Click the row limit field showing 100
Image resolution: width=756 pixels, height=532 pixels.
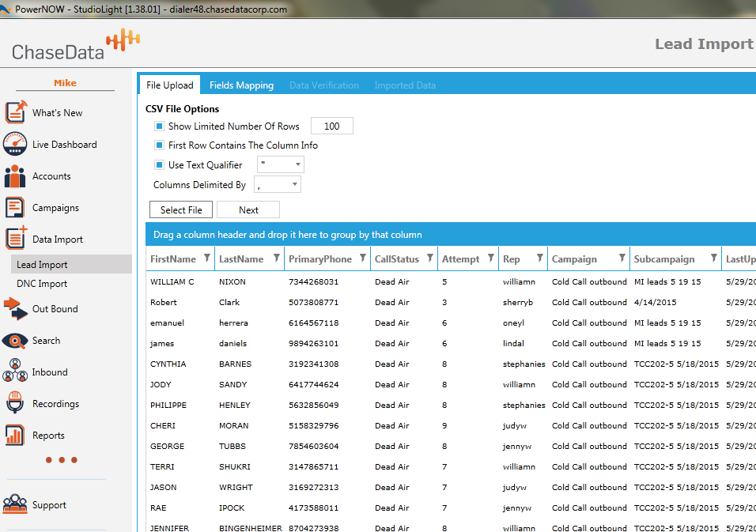pyautogui.click(x=331, y=126)
